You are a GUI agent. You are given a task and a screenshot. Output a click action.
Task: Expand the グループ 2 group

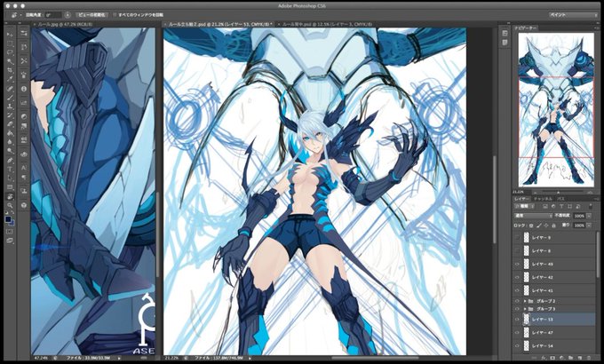point(525,301)
